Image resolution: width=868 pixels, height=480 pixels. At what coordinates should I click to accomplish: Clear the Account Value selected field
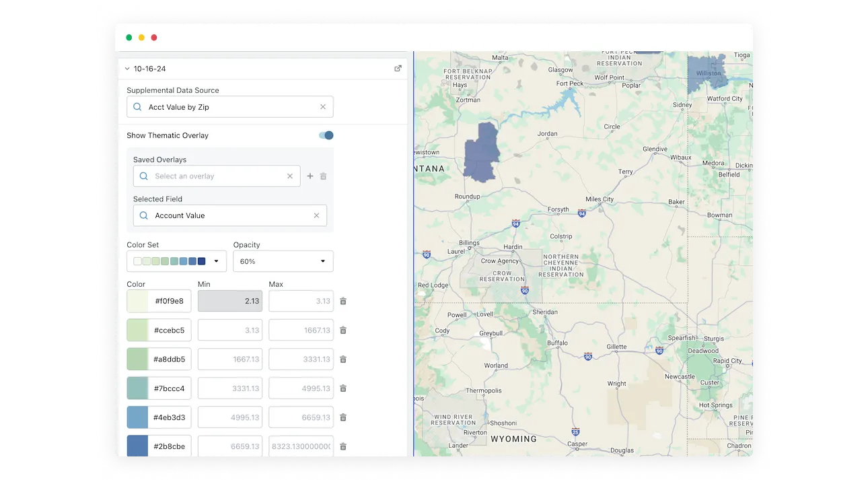(x=316, y=215)
